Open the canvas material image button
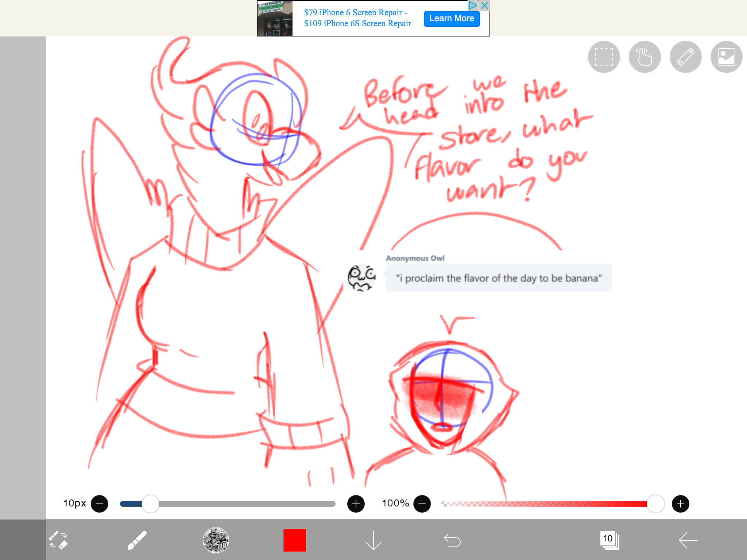This screenshot has height=560, width=747. click(x=726, y=57)
